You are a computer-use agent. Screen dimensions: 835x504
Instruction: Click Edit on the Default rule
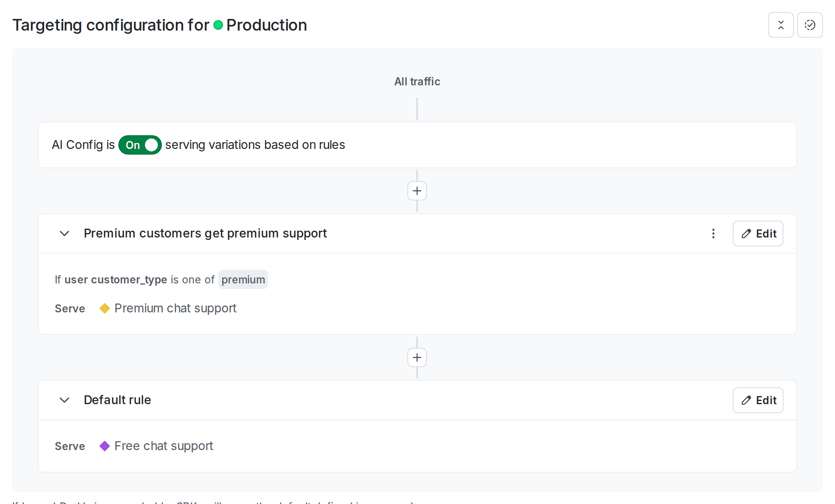758,400
